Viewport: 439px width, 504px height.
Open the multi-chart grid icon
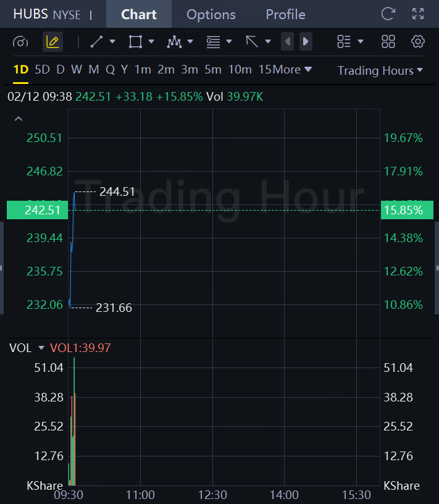click(388, 41)
